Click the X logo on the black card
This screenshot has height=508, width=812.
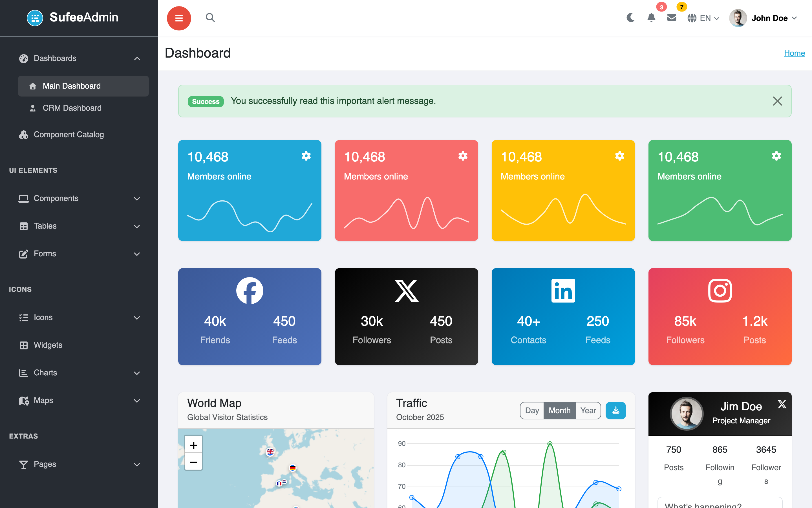click(406, 291)
